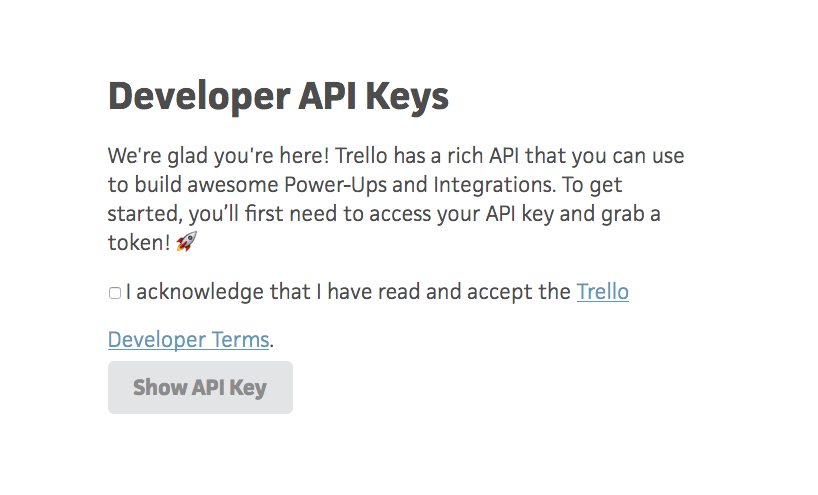
Task: Click the word "Power-Ups" in the paragraph
Action: click(x=335, y=185)
